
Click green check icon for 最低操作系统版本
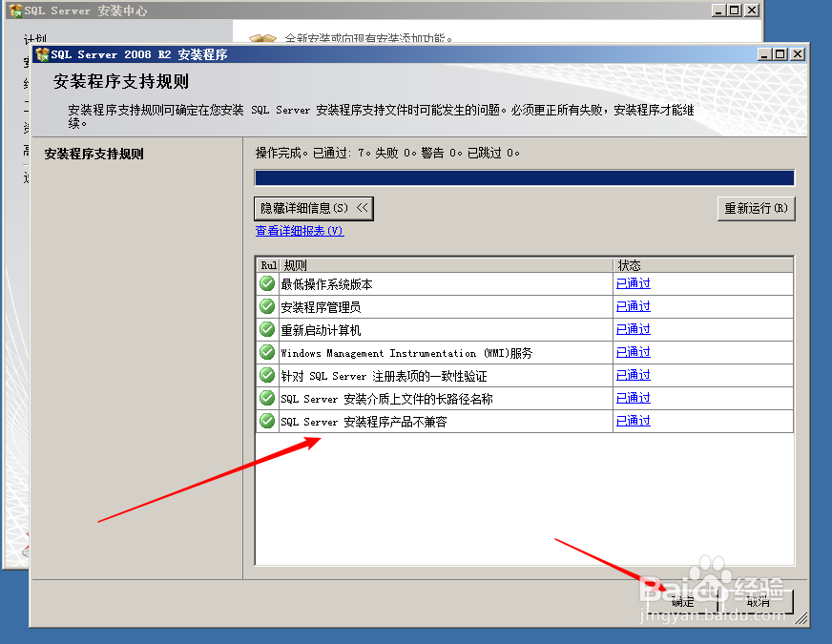click(x=267, y=283)
